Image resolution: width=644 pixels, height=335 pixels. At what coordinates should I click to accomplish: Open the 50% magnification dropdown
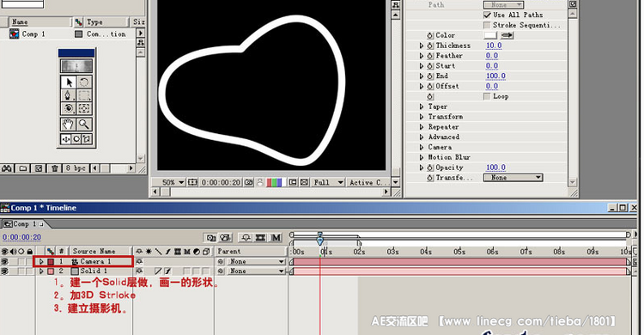click(169, 182)
